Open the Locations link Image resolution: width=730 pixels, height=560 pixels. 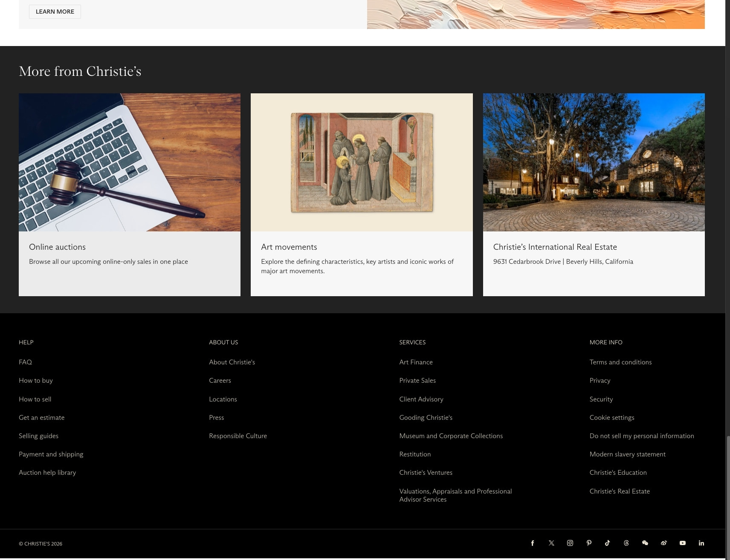click(x=223, y=399)
